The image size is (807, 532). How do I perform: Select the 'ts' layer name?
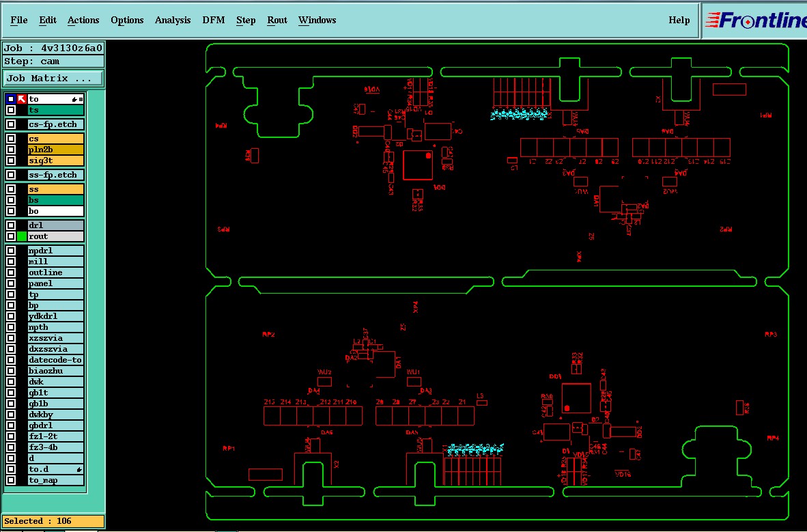pyautogui.click(x=55, y=110)
